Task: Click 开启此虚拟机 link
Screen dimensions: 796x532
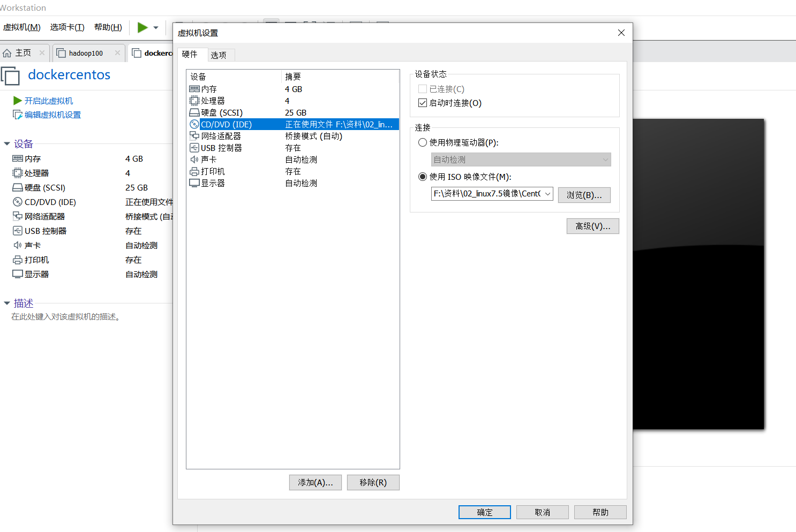Action: [49, 101]
